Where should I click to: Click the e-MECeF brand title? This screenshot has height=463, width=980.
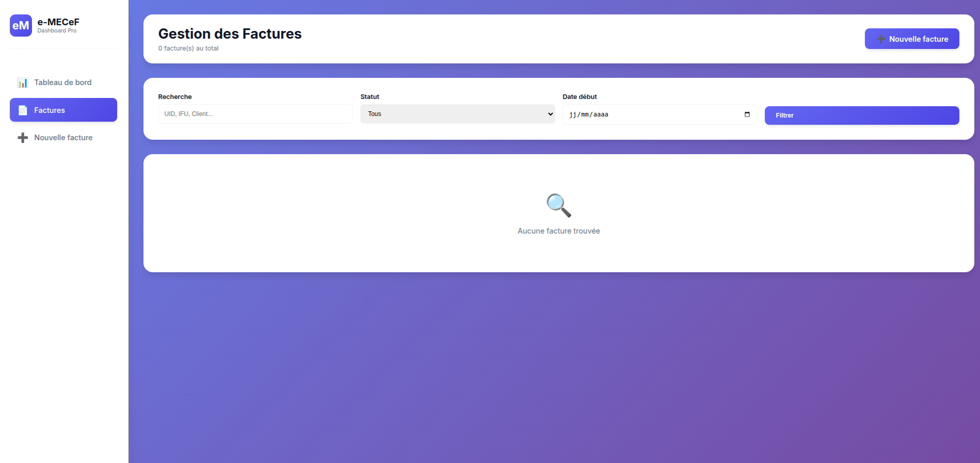(58, 22)
